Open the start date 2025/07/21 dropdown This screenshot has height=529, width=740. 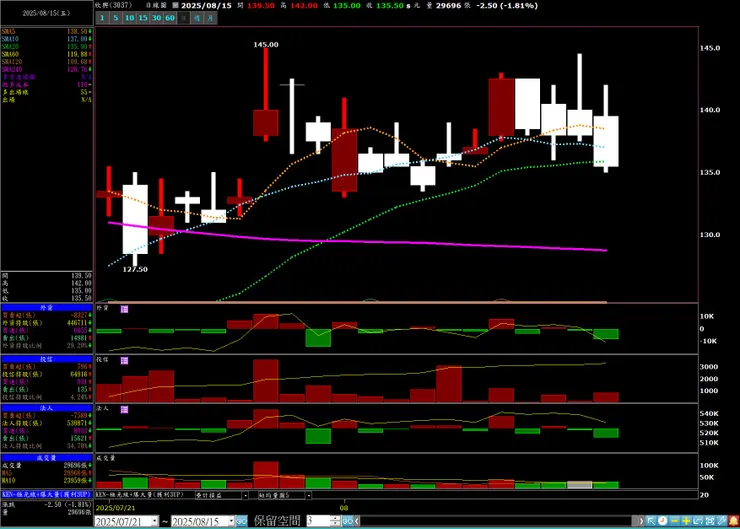pyautogui.click(x=155, y=521)
